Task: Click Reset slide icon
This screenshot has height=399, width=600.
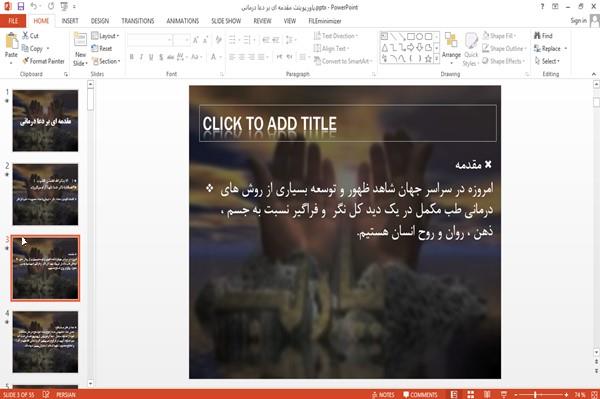Action: pyautogui.click(x=95, y=48)
